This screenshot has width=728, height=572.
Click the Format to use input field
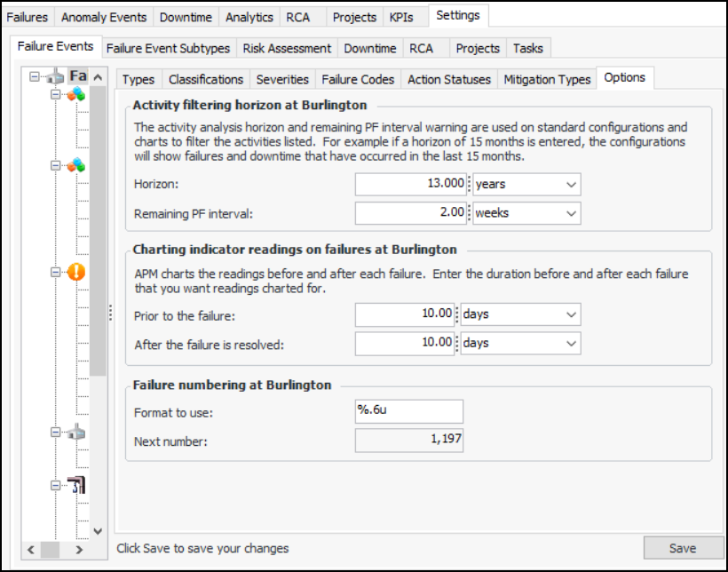click(408, 411)
